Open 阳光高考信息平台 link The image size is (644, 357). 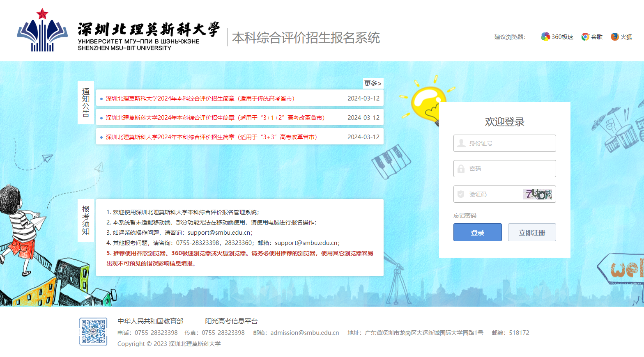[231, 321]
